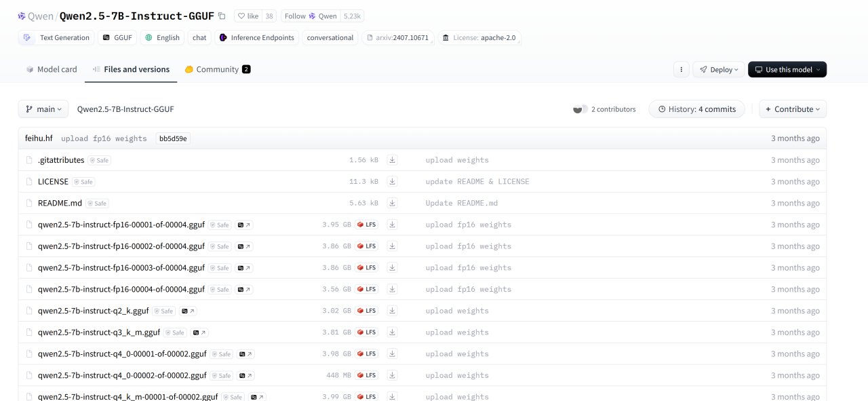Download the LICENSE file
Screen dimensions: 868x401
(392, 182)
